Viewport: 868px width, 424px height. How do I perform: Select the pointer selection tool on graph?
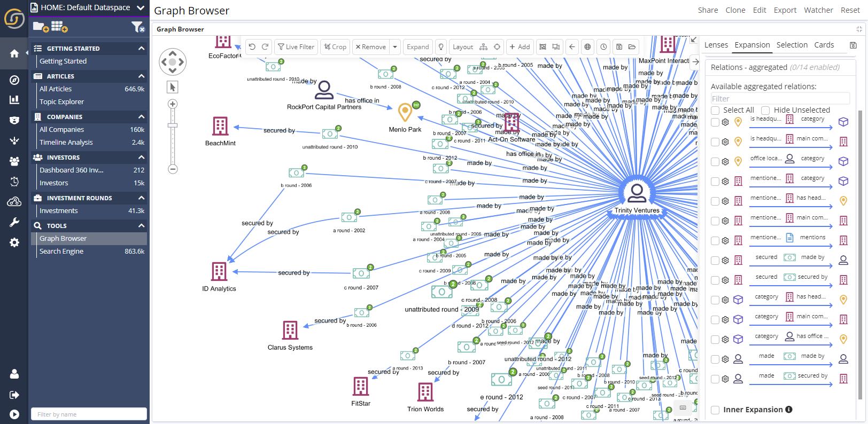(173, 87)
